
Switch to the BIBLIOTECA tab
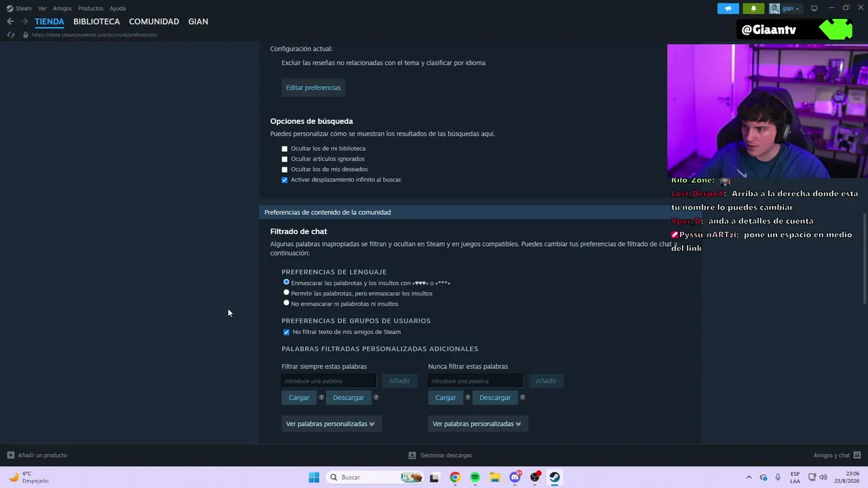pos(96,22)
